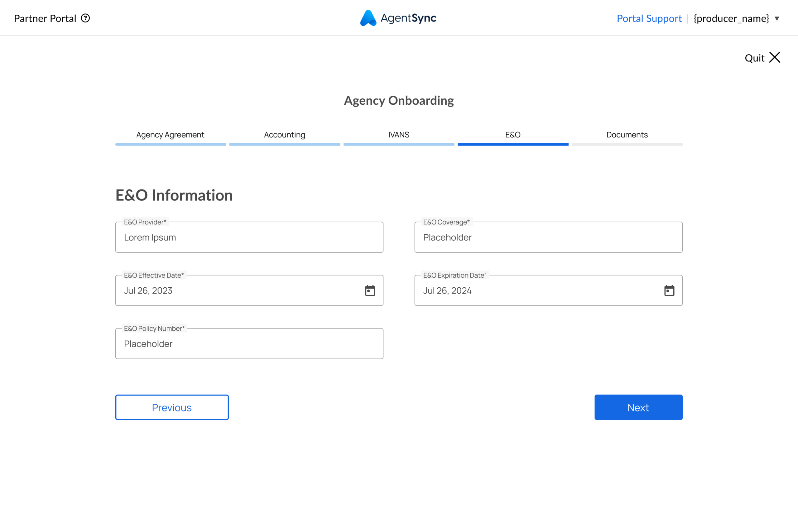Click the E&O Policy Number field
Image resolution: width=798 pixels, height=532 pixels.
point(249,344)
